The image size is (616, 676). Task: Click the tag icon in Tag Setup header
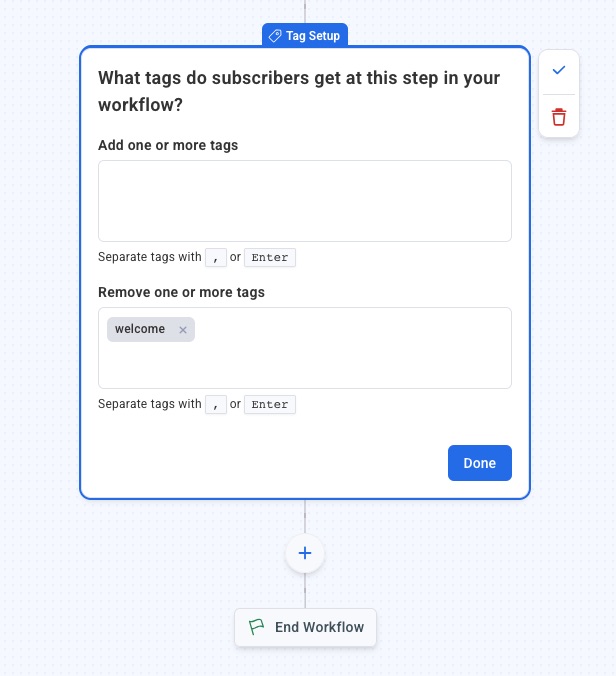click(x=275, y=36)
